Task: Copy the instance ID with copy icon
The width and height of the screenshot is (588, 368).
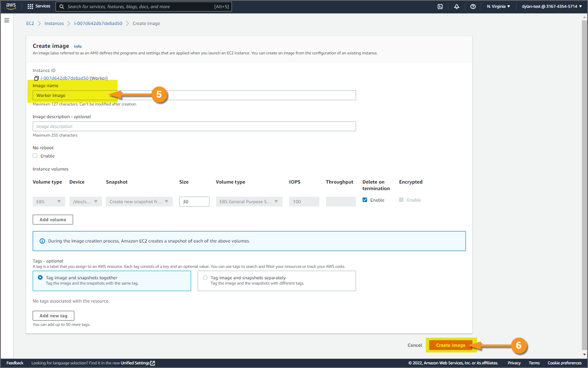Action: [x=36, y=78]
